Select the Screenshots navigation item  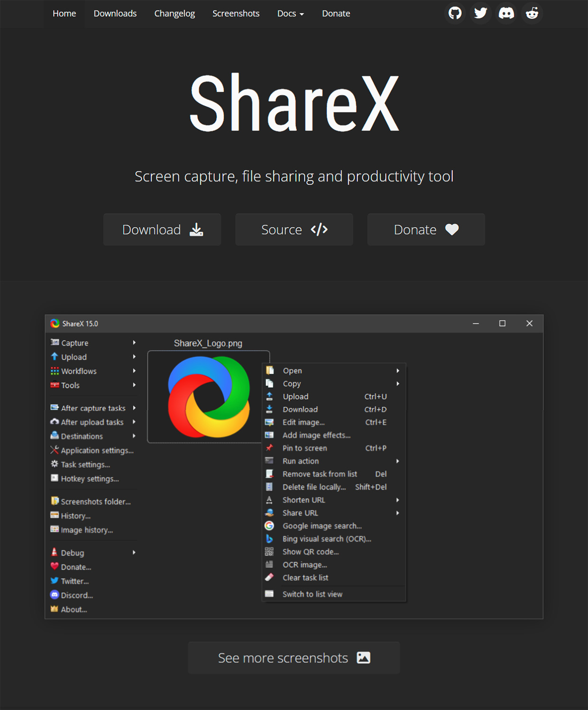pyautogui.click(x=236, y=13)
